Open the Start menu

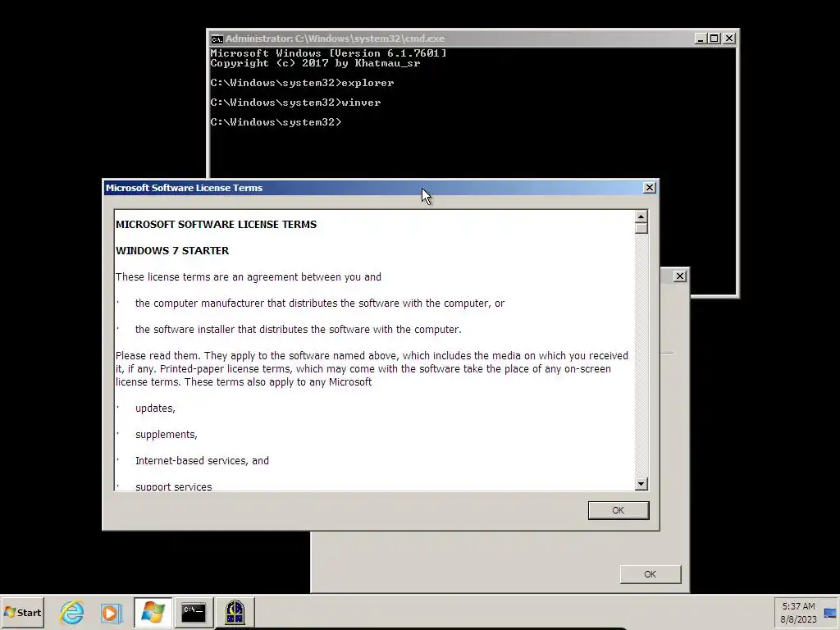point(22,612)
